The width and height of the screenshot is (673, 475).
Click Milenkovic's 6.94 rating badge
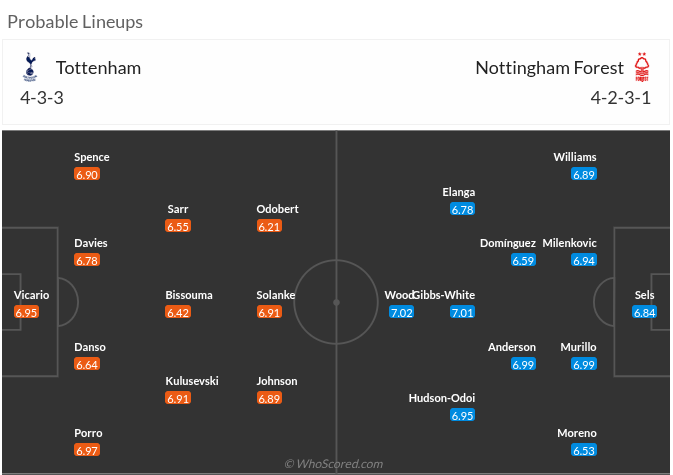(x=584, y=260)
